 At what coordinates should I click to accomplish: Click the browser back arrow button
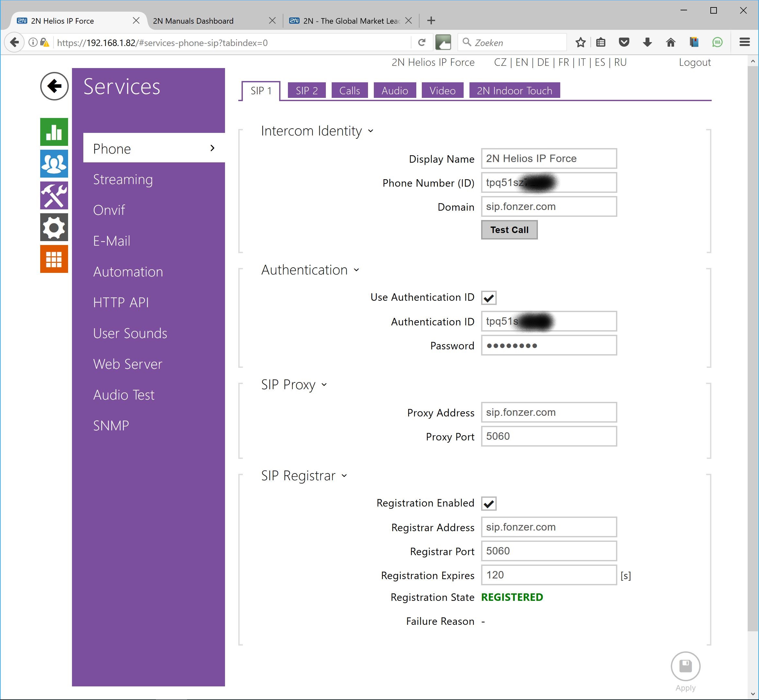14,42
